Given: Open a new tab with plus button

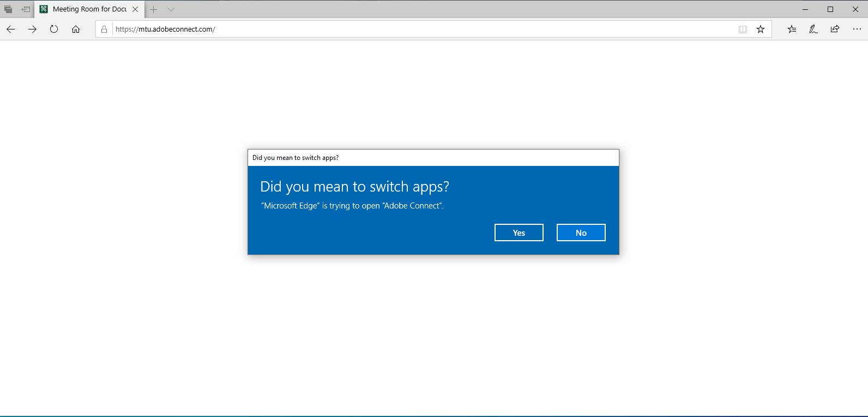Looking at the screenshot, I should (x=154, y=9).
